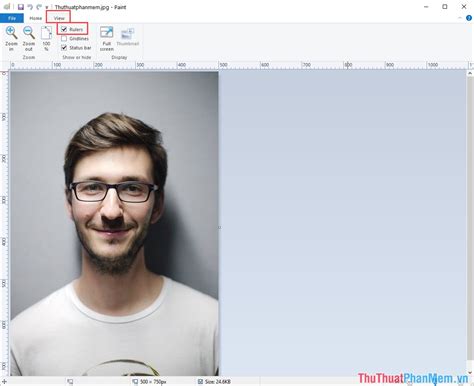Open the Paint Help icon
This screenshot has width=474, height=386.
[469, 18]
